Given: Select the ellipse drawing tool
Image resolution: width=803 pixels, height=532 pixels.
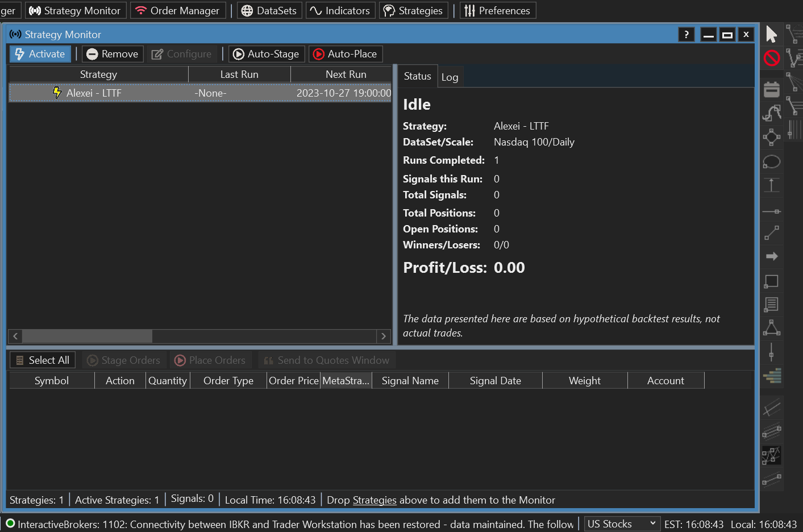Looking at the screenshot, I should pyautogui.click(x=771, y=162).
